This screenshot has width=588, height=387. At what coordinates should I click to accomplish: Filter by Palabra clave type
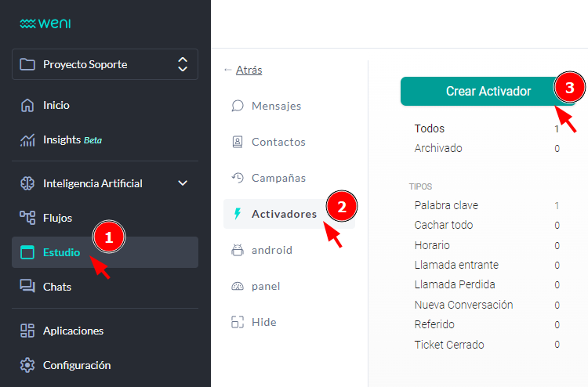[x=446, y=205]
